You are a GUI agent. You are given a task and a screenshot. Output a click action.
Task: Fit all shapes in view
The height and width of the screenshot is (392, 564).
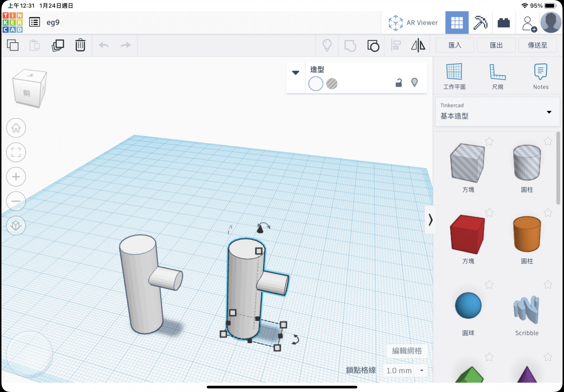pyautogui.click(x=16, y=152)
